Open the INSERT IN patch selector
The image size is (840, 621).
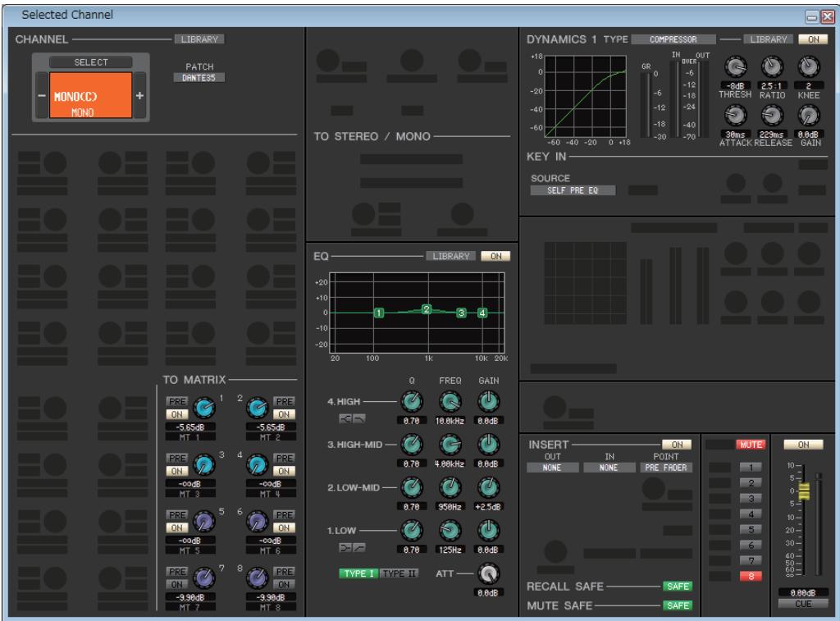tap(609, 468)
